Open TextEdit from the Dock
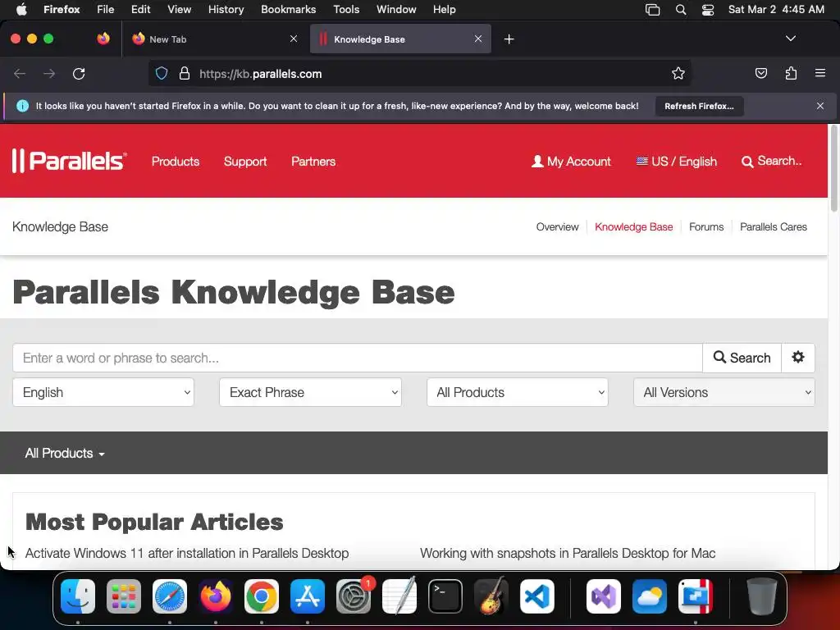Image resolution: width=840 pixels, height=630 pixels. 399,596
